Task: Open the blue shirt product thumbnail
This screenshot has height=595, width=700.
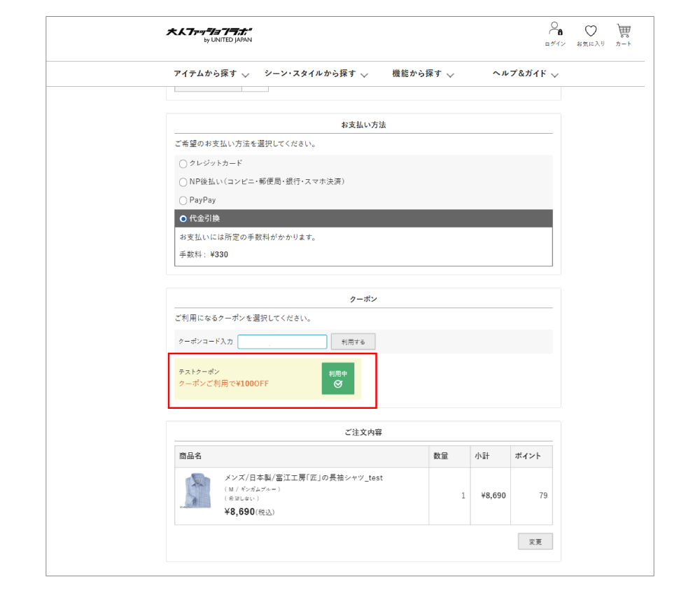Action: 197,491
